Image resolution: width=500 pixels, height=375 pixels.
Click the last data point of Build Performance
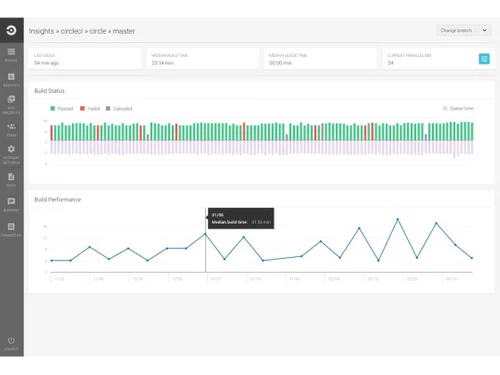pyautogui.click(x=472, y=258)
